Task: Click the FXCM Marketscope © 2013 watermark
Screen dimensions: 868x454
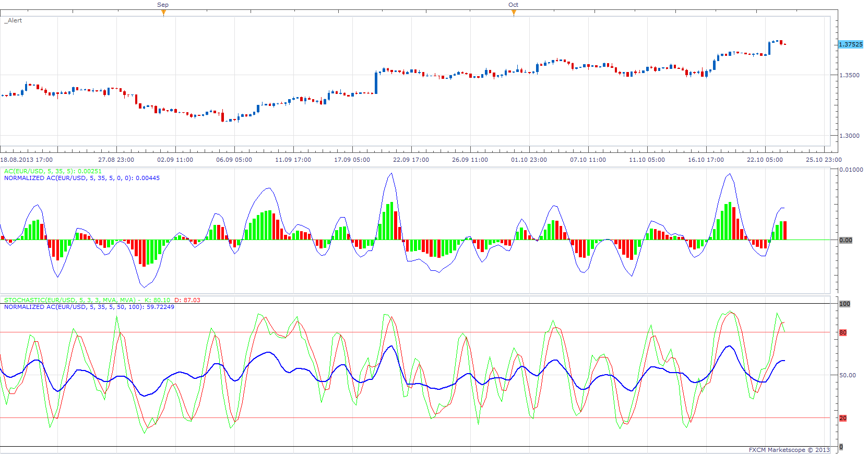Action: click(789, 450)
